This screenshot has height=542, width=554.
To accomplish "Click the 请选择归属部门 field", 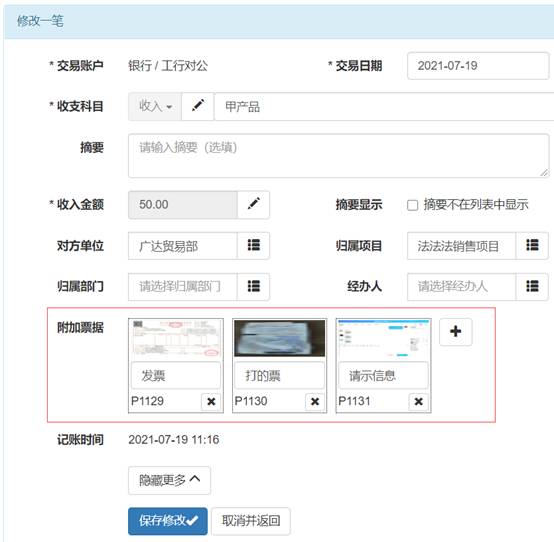I will pos(183,287).
